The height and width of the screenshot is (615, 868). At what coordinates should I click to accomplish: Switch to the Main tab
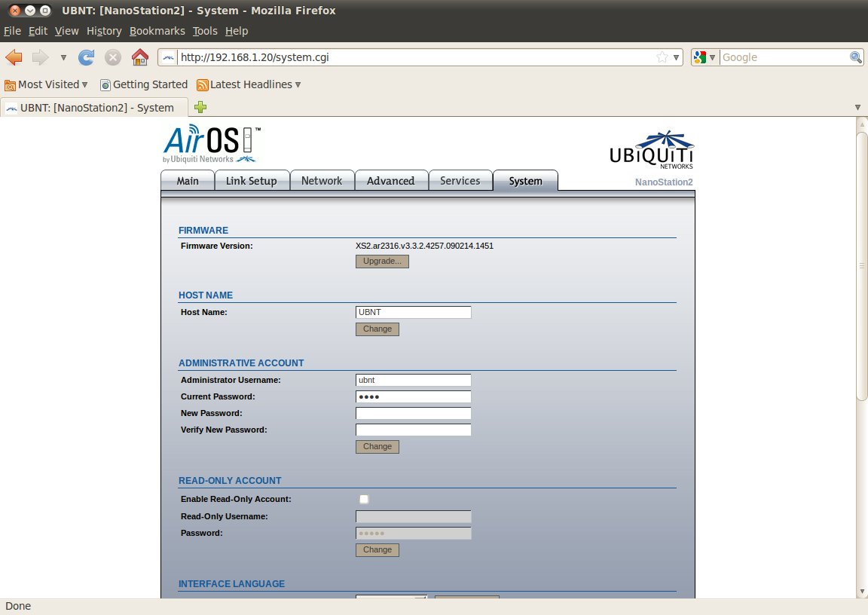(x=188, y=181)
